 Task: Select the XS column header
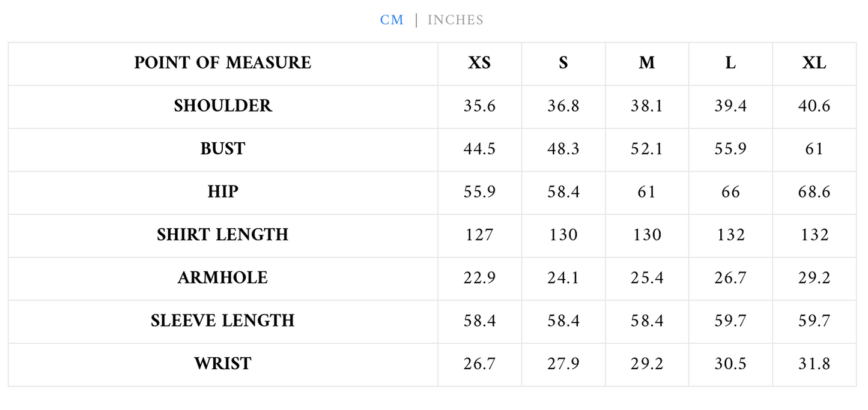pos(479,63)
